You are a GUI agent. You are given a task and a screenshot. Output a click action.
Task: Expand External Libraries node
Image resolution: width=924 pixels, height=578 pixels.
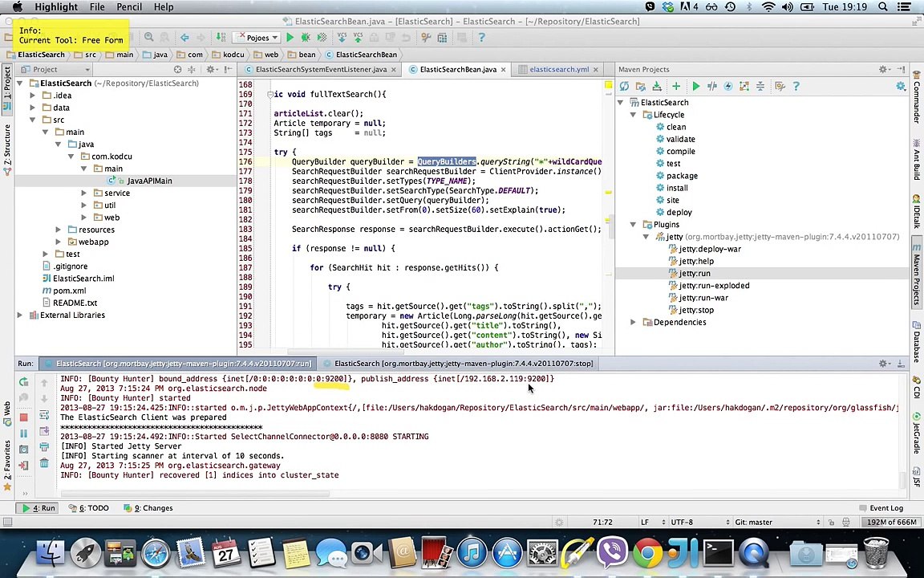(20, 315)
